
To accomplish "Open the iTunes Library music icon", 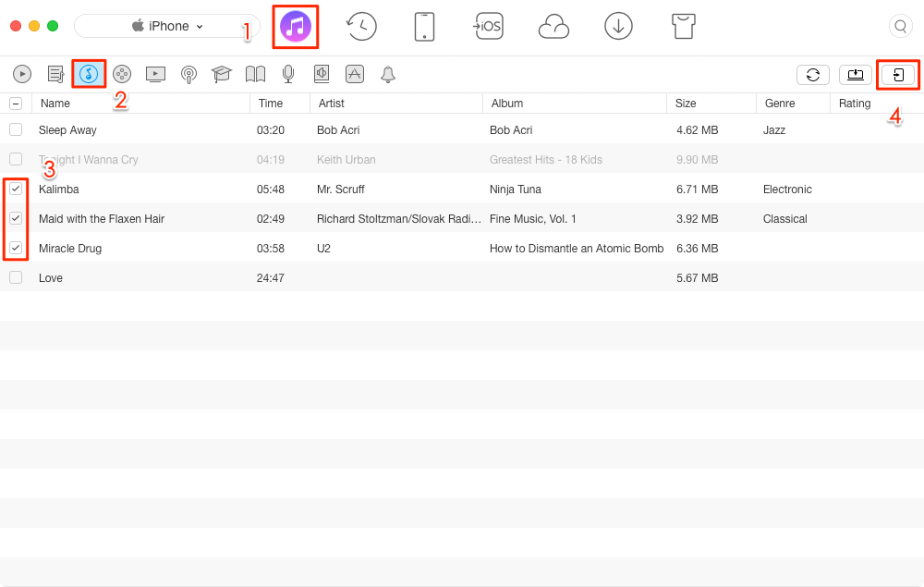I will point(296,27).
